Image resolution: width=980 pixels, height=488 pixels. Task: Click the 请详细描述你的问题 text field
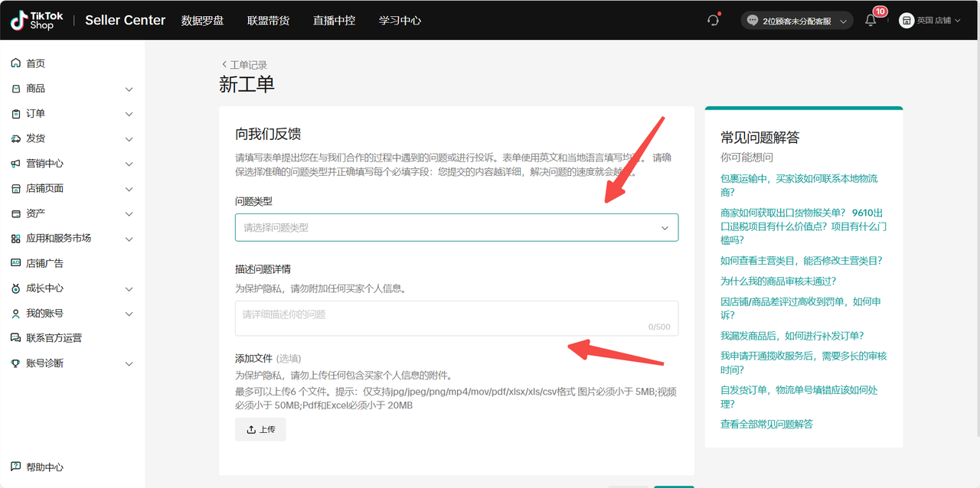tap(456, 318)
